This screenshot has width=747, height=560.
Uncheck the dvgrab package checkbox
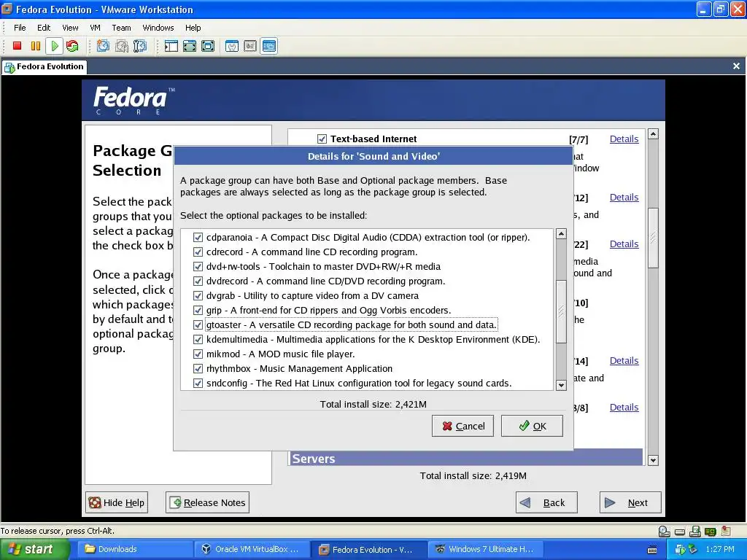point(198,296)
